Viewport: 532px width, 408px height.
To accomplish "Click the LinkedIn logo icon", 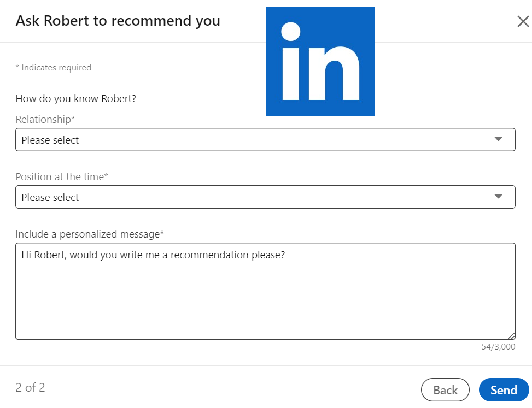I will pos(320,61).
